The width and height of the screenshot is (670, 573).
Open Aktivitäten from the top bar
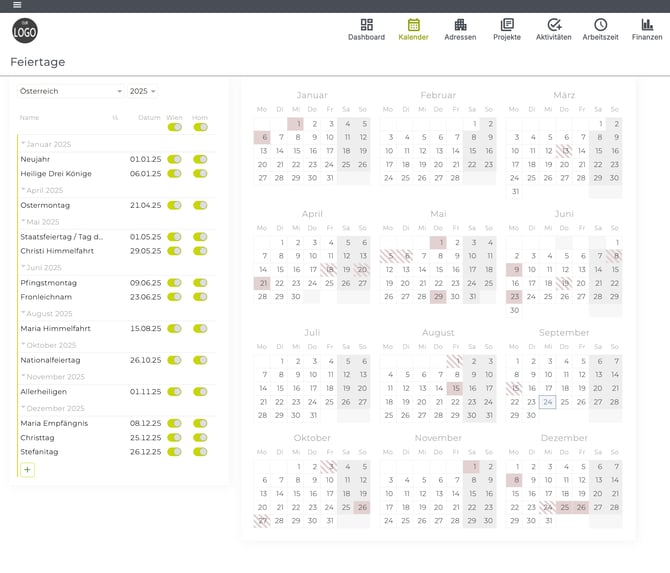[554, 29]
